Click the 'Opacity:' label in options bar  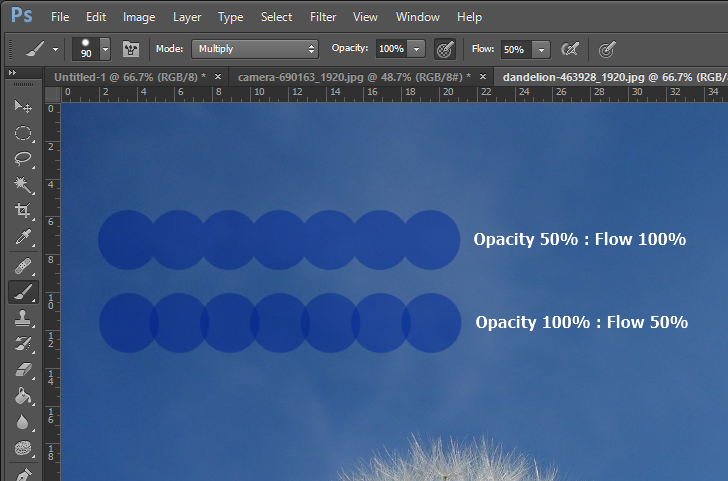pyautogui.click(x=350, y=48)
